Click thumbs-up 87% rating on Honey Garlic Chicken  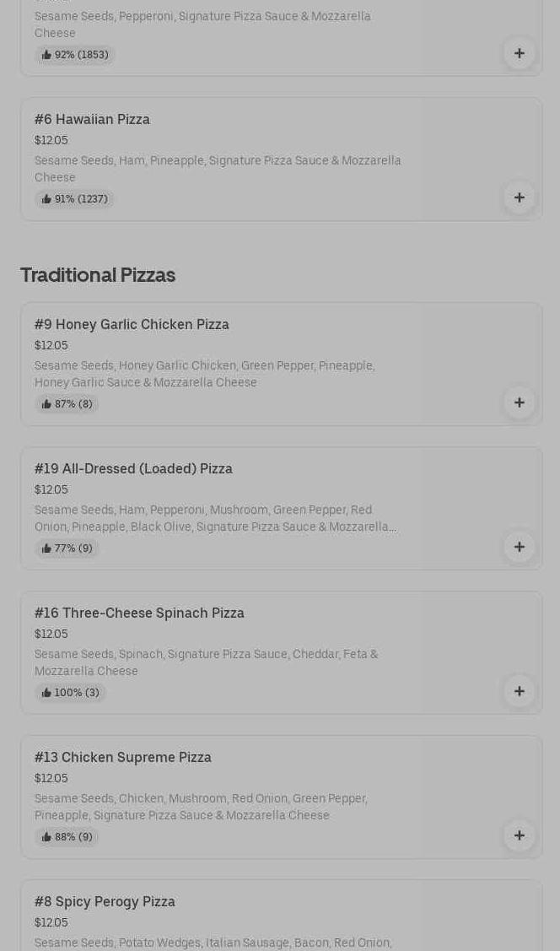pos(67,404)
